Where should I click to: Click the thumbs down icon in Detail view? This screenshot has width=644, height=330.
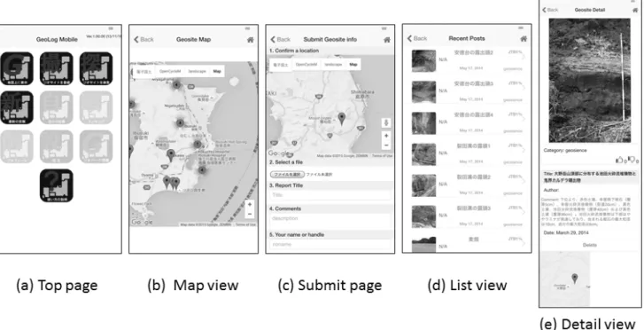pos(632,160)
